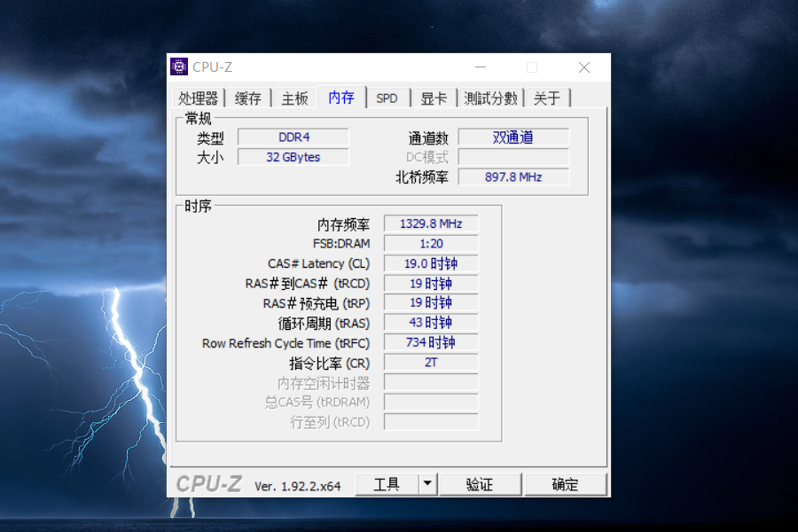Click the command rate 2T value
798x532 pixels.
tap(431, 362)
